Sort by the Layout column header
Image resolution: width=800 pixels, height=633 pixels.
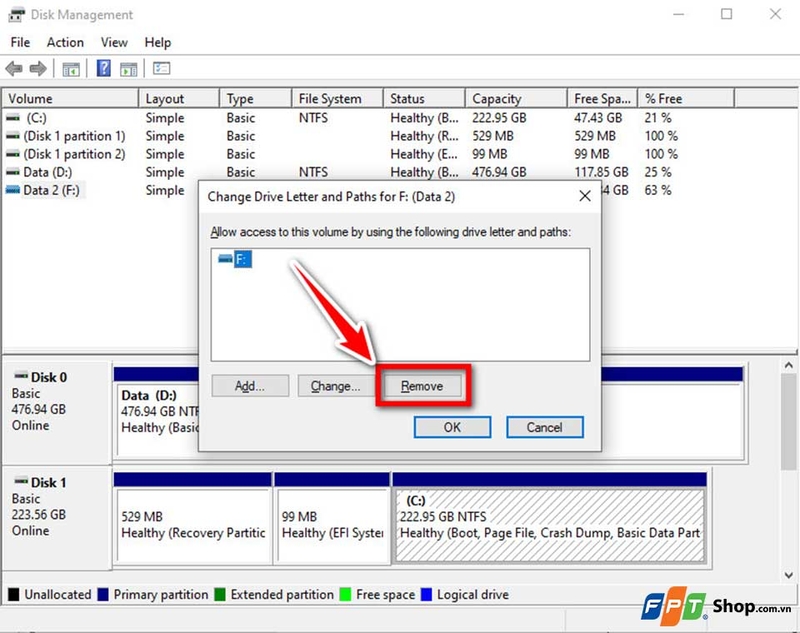point(179,98)
